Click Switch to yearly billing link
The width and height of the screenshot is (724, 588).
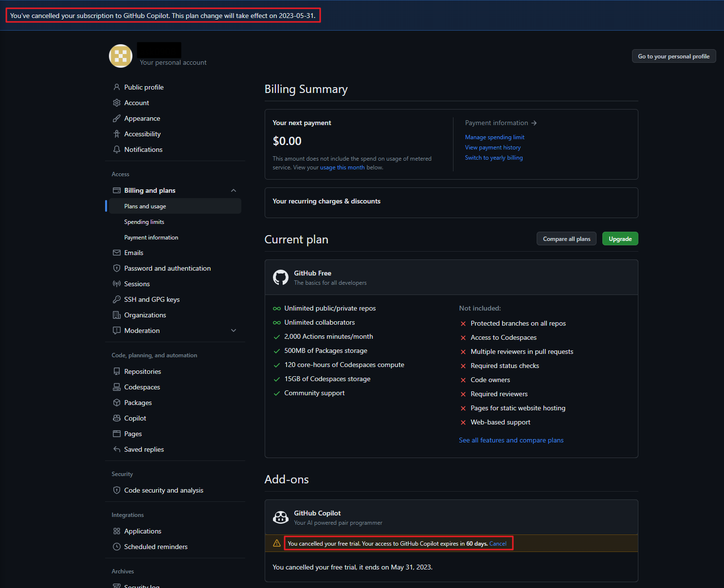coord(494,158)
